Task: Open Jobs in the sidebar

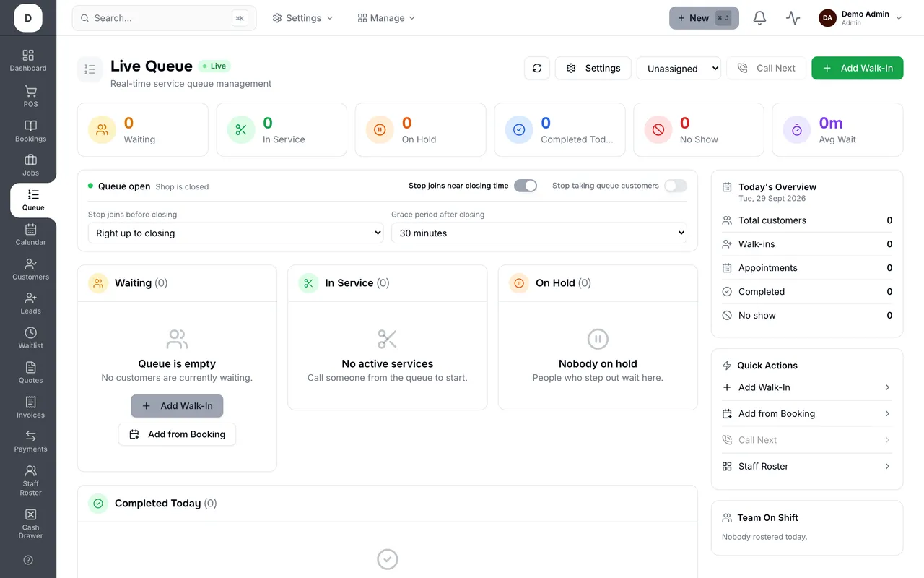Action: [30, 165]
